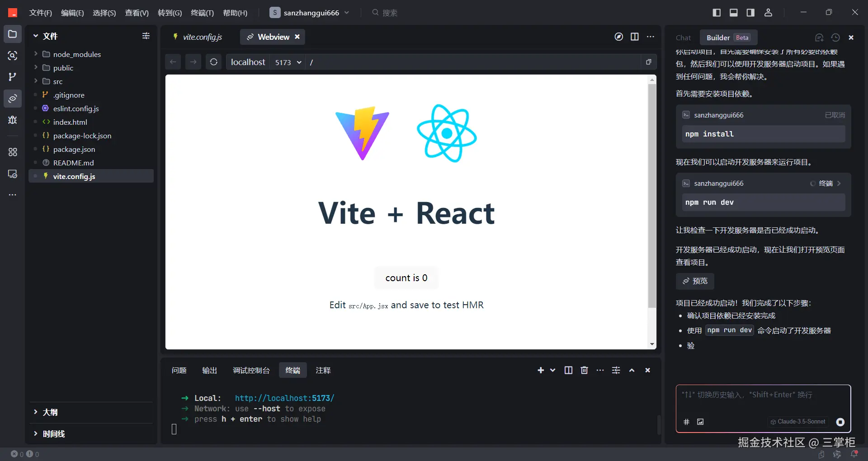The height and width of the screenshot is (461, 868).
Task: Toggle the bottom panel layout
Action: 734,13
